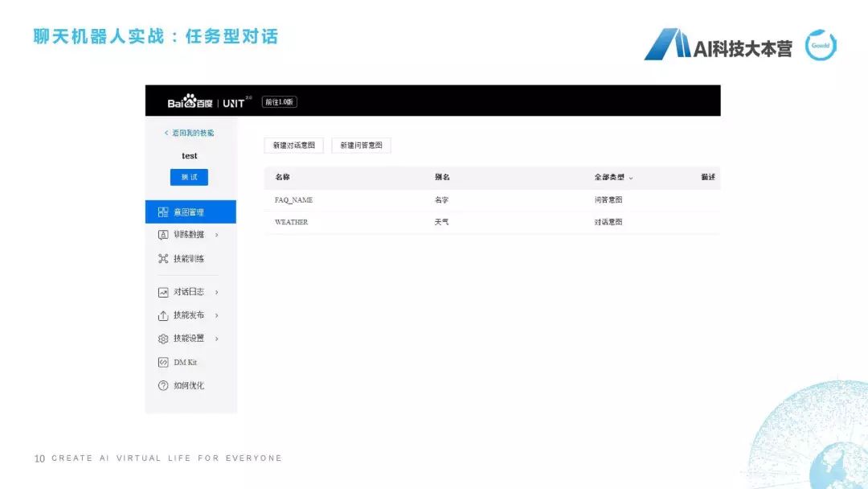Click the 问答意图 type cell
The height and width of the screenshot is (489, 868).
(x=608, y=200)
